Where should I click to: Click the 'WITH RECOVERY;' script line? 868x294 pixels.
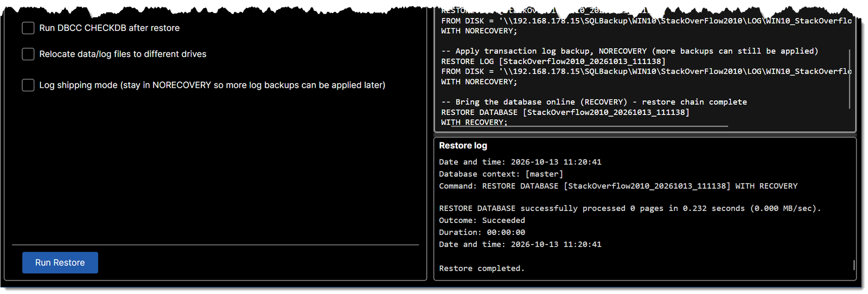(474, 123)
